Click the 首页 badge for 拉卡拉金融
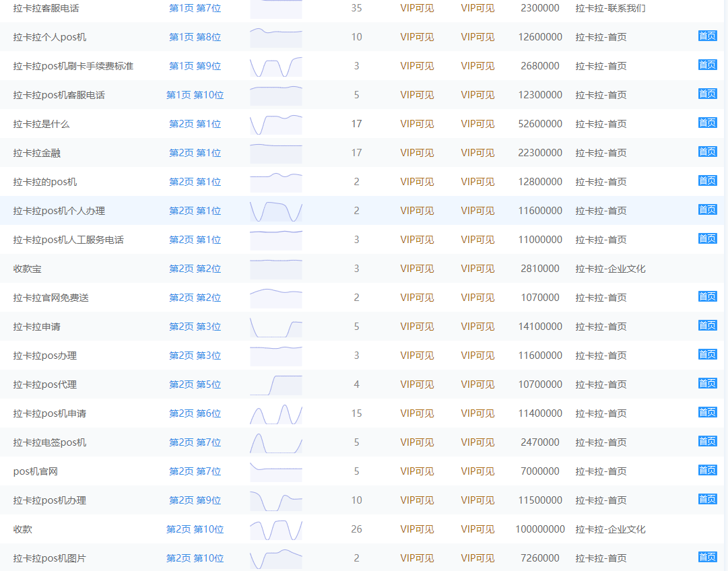Image resolution: width=728 pixels, height=571 pixels. click(708, 152)
